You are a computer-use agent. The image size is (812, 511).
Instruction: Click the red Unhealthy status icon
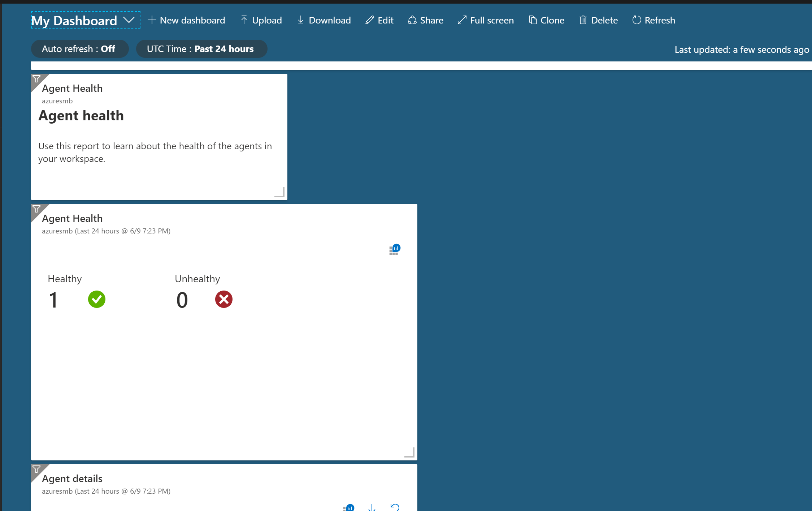[224, 299]
